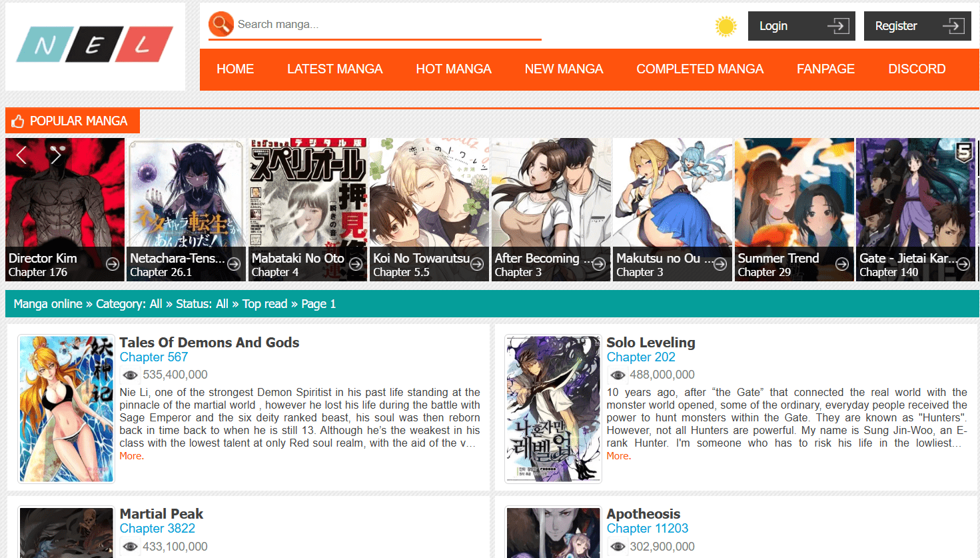
Task: Click the NEL site logo
Action: [95, 45]
